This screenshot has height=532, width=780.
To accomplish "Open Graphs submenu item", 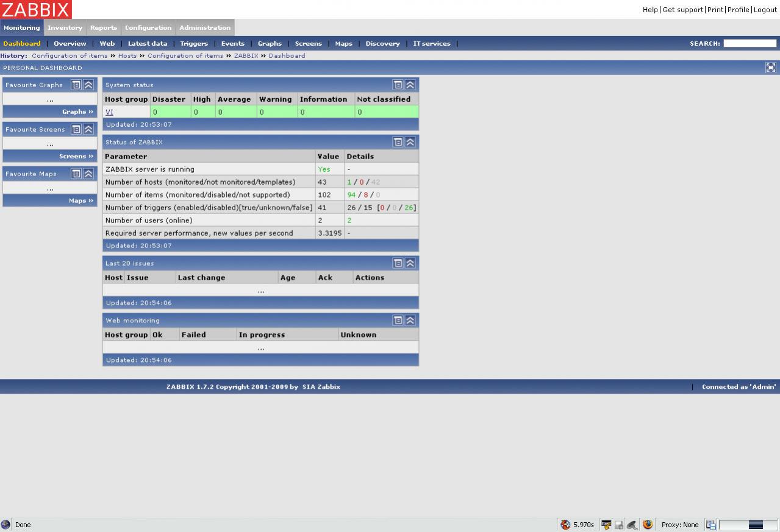I will pos(270,44).
